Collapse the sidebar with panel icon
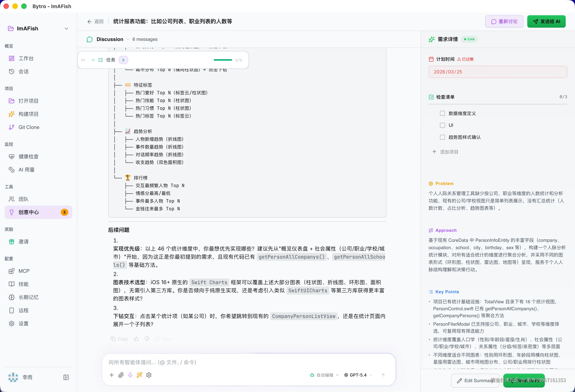The image size is (575, 392). 66,377
